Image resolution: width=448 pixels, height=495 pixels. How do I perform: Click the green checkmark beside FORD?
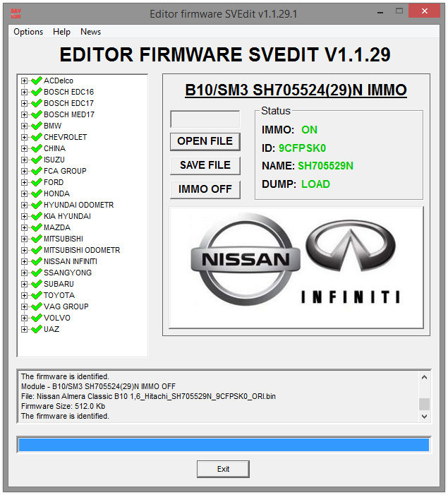click(37, 182)
